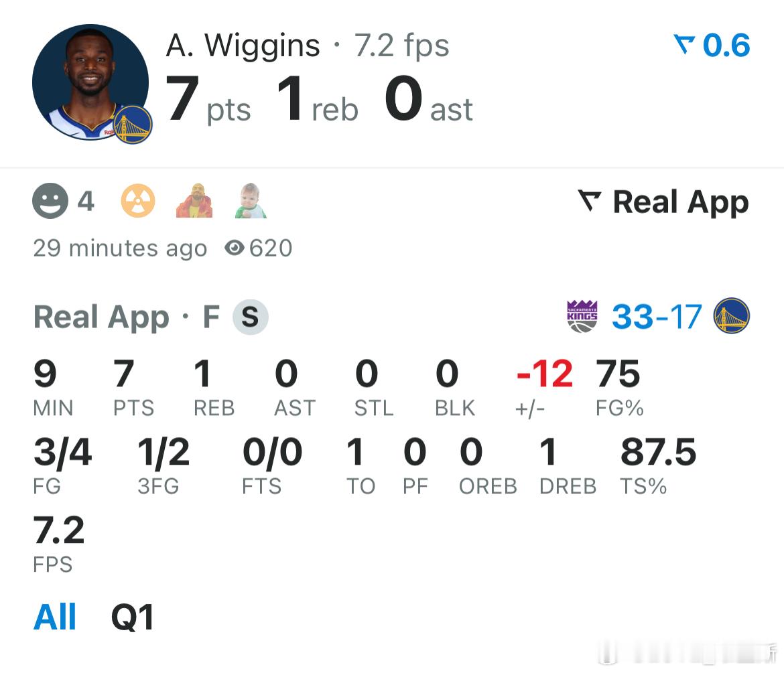This screenshot has height=673, width=784.
Task: Click the 33-17 game score
Action: (656, 317)
